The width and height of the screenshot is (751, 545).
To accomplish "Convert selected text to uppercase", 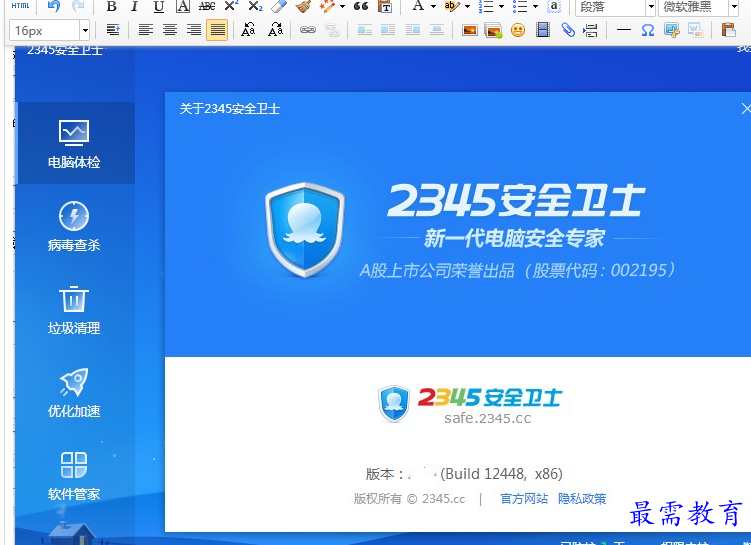I will pos(248,30).
